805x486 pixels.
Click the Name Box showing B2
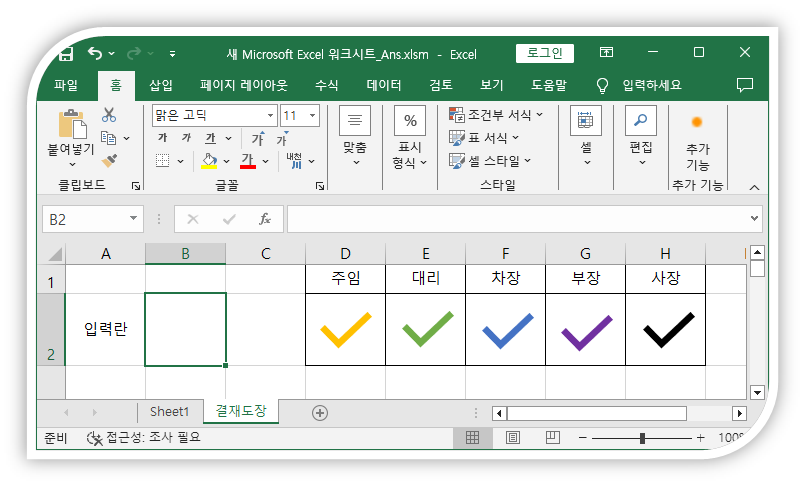tap(82, 219)
